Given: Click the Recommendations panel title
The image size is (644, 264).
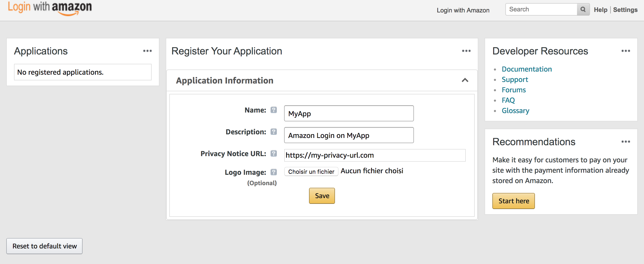Looking at the screenshot, I should point(534,142).
